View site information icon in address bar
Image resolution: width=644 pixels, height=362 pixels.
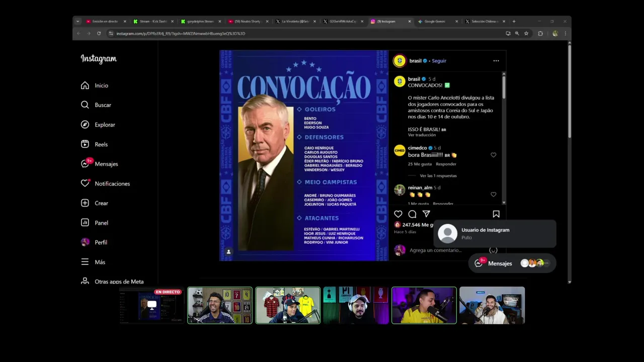tap(111, 34)
